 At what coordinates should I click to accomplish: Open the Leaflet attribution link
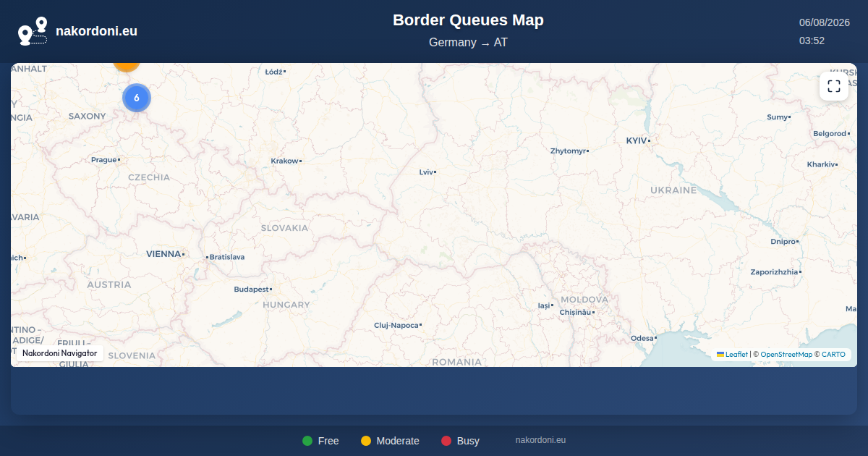732,355
